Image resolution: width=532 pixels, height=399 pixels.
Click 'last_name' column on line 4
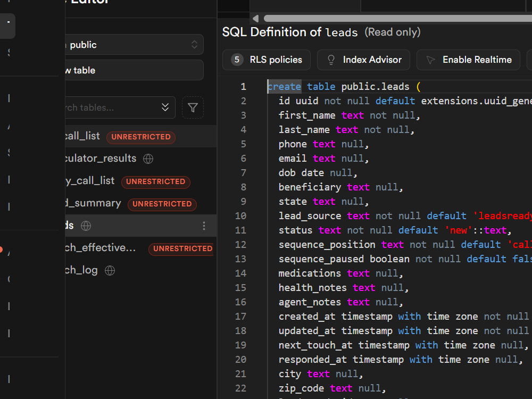[304, 130]
